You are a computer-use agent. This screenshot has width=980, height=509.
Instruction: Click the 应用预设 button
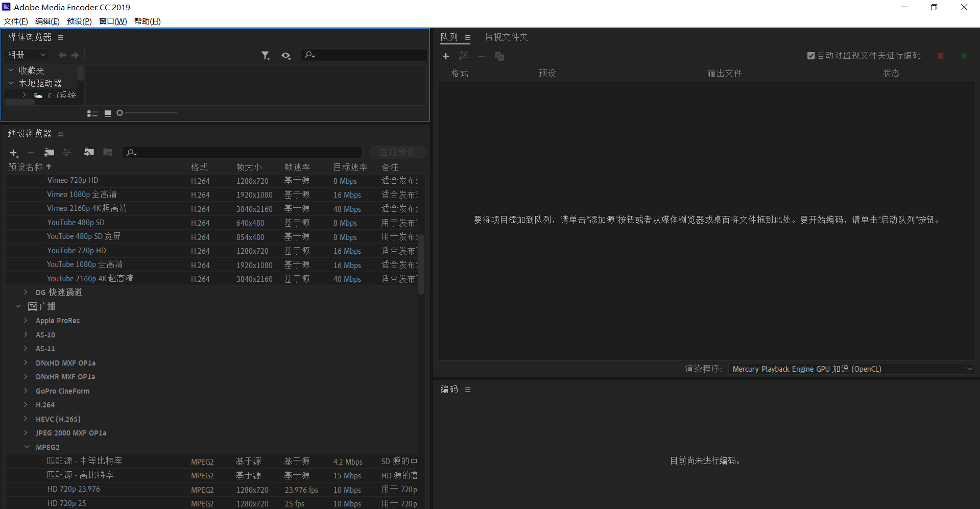point(397,152)
